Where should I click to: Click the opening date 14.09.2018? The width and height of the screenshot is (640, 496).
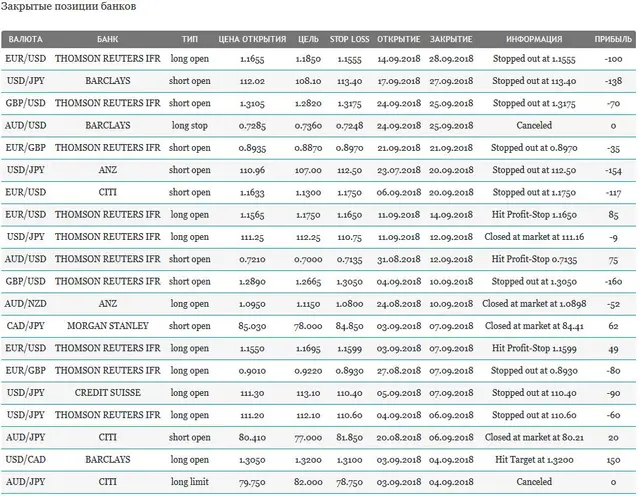point(399,59)
